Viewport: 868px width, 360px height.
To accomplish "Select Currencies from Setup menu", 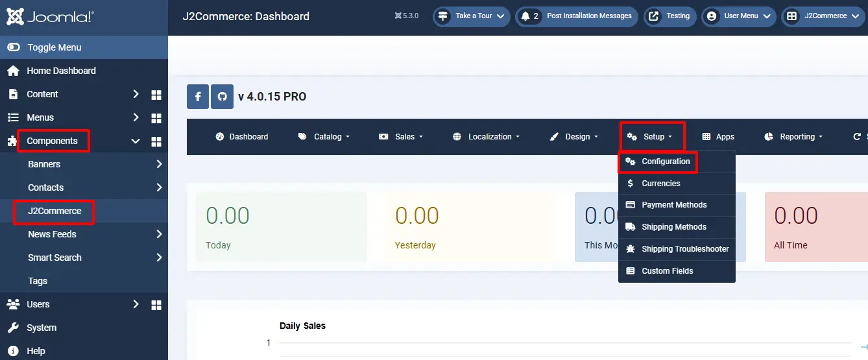I will pos(677,184).
